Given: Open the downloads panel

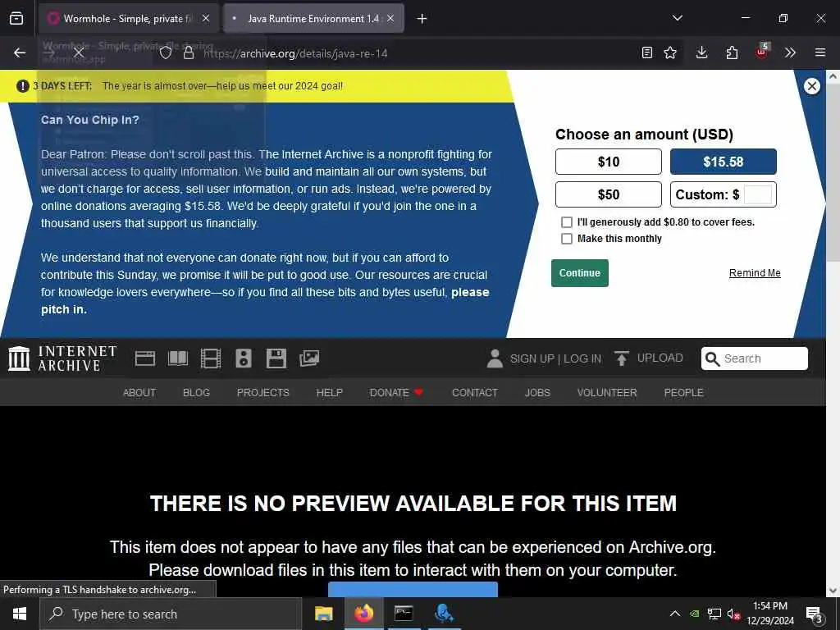Looking at the screenshot, I should point(702,52).
